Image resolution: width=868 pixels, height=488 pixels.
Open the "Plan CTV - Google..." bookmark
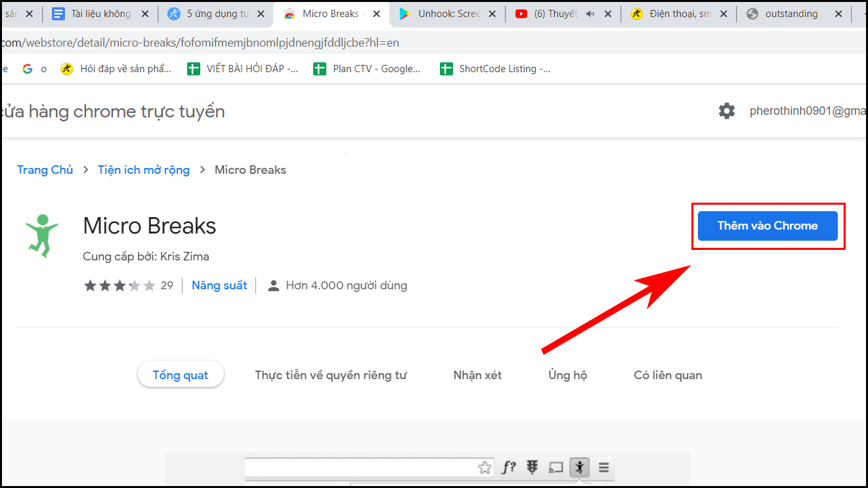coord(367,69)
